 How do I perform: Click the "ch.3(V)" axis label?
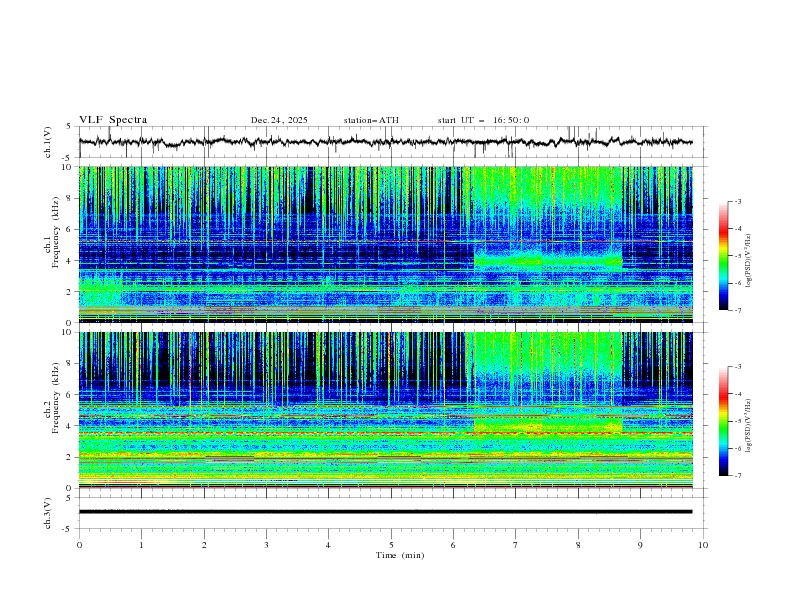tap(48, 513)
